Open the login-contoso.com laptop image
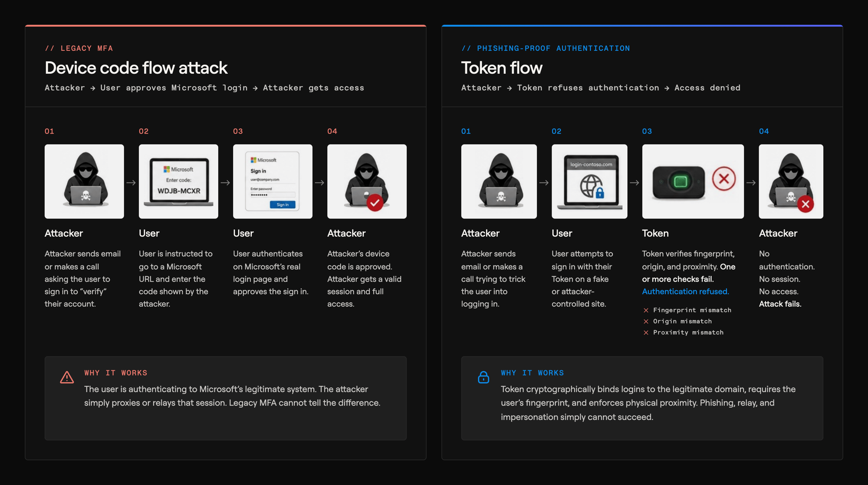The width and height of the screenshot is (868, 485). click(589, 181)
